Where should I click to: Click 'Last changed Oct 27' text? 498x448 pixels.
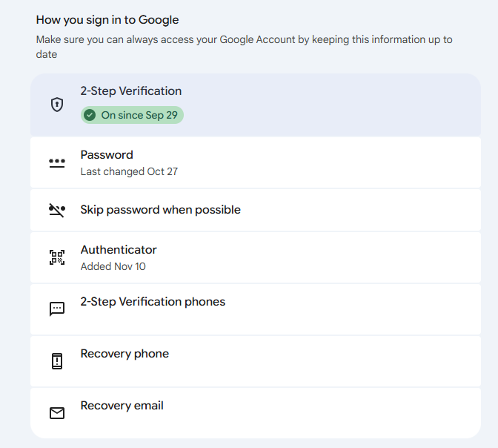(129, 171)
